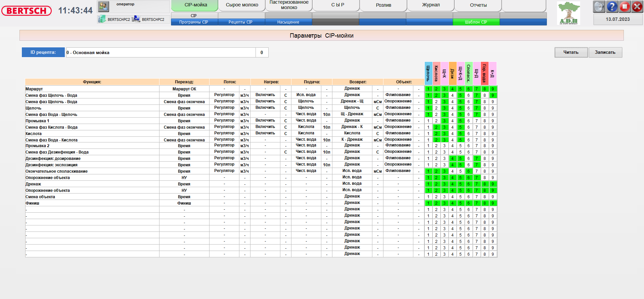The height and width of the screenshot is (299, 644).
Task: Switch to Сырое молоко tab
Action: (242, 5)
